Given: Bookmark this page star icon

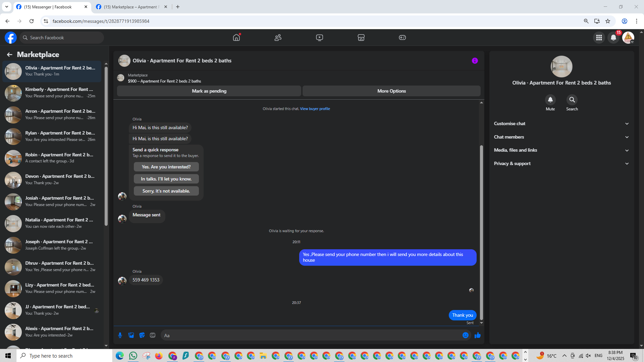Looking at the screenshot, I should point(608,21).
